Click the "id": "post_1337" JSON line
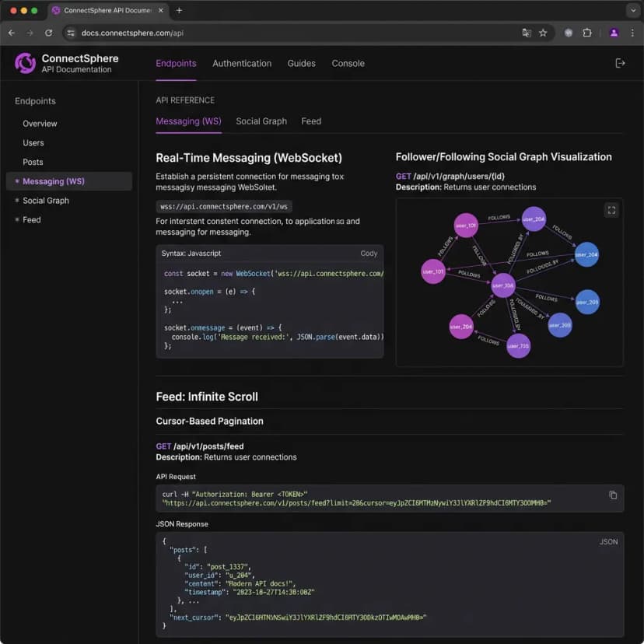Screen dimensions: 644x644 coord(217,567)
